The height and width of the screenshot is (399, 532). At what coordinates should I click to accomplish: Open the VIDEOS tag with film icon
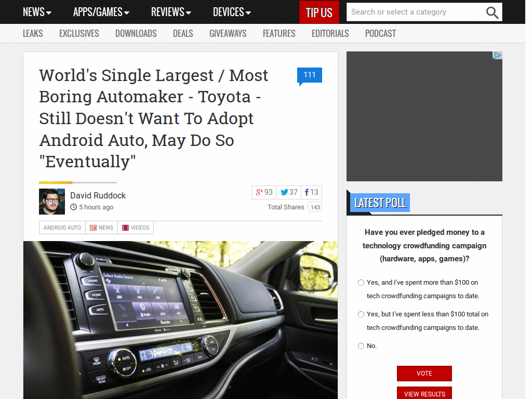pyautogui.click(x=136, y=228)
